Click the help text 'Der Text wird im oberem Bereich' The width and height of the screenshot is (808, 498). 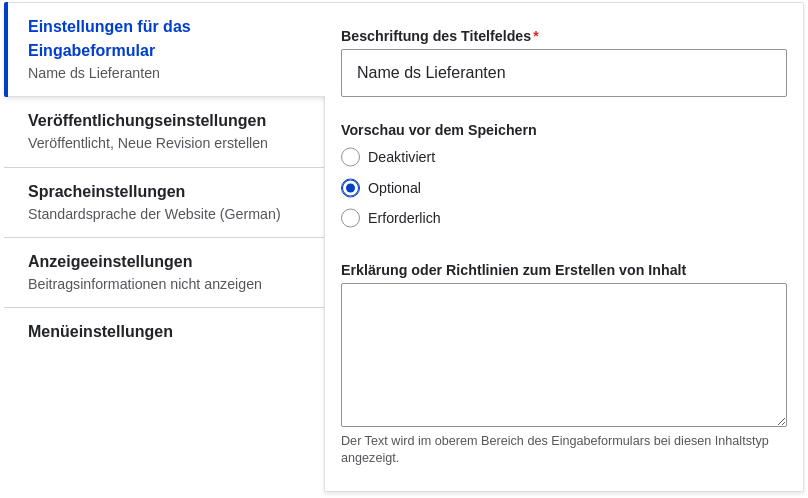pos(555,449)
